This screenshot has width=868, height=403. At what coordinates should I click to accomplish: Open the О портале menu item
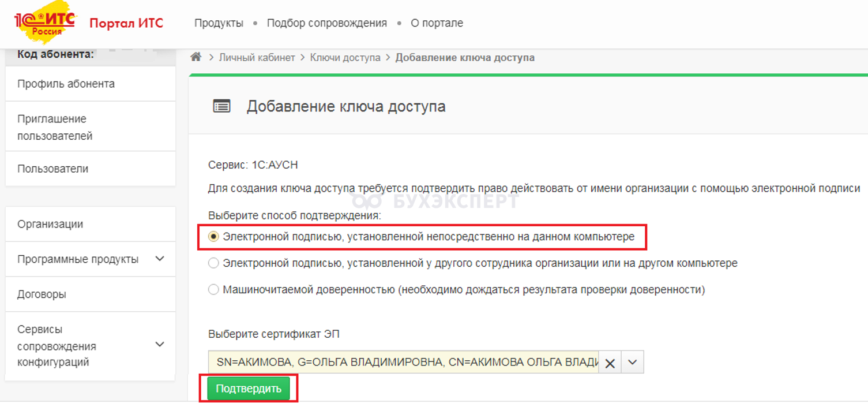click(437, 23)
